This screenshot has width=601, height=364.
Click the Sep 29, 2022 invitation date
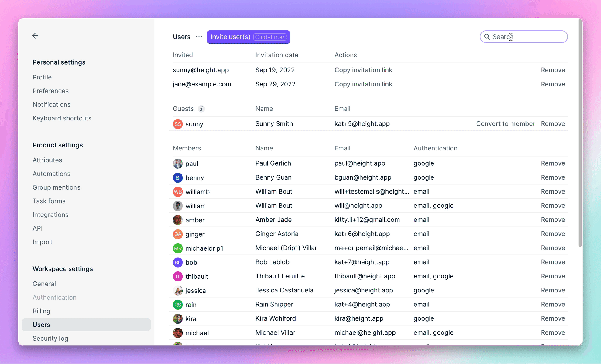(275, 84)
